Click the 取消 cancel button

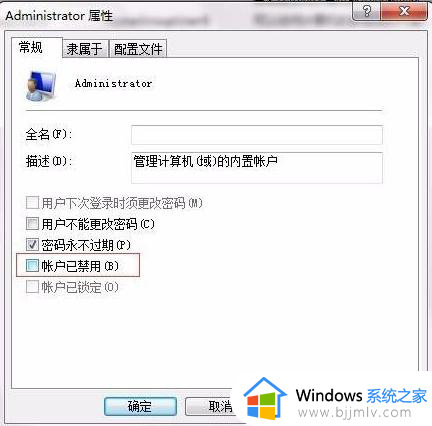(x=210, y=406)
